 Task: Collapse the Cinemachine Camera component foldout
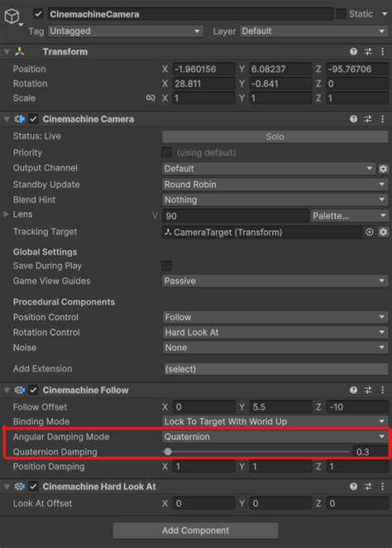[x=7, y=119]
